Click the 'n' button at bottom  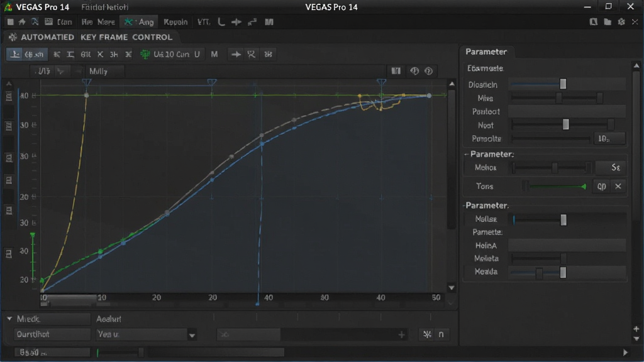441,334
